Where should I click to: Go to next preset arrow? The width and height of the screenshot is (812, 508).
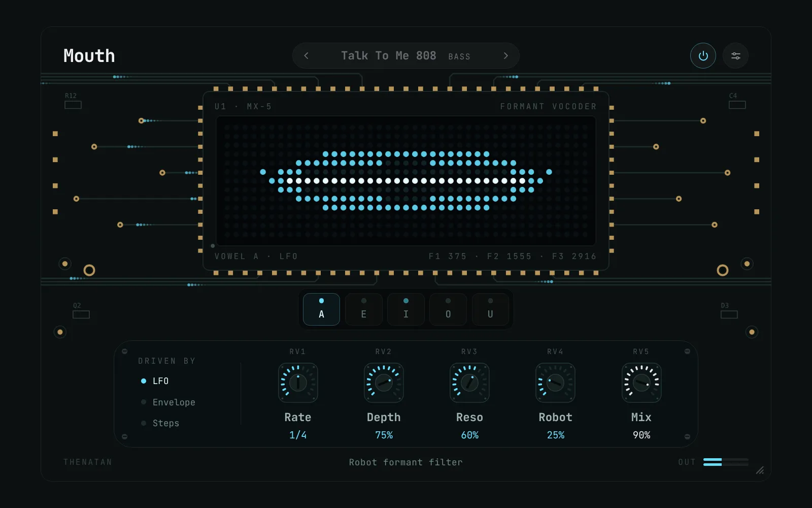(505, 56)
